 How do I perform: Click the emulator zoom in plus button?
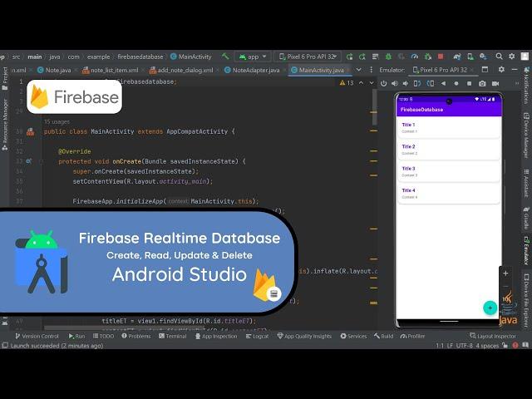[505, 273]
